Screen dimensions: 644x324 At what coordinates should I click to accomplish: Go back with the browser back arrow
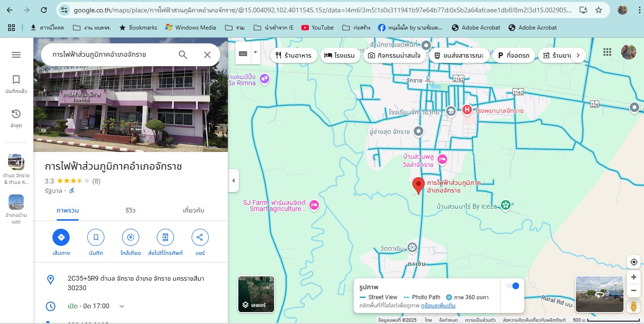pos(10,10)
